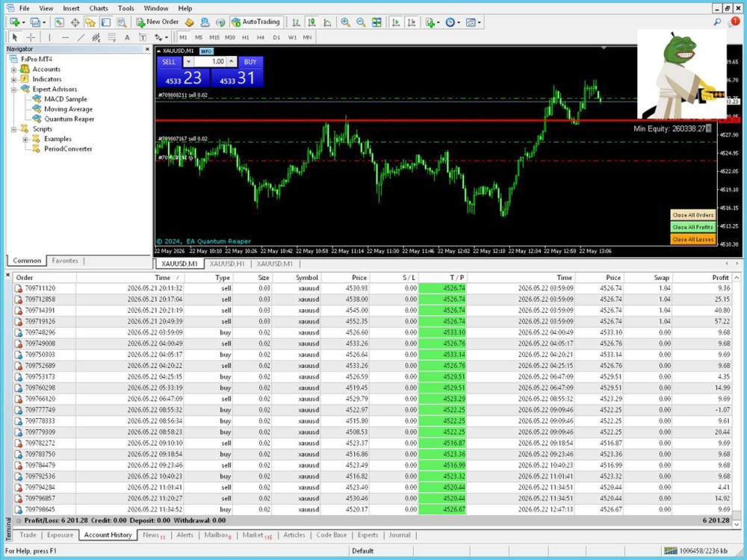The height and width of the screenshot is (560, 747).
Task: Select the Trendline drawing tool
Action: click(81, 37)
